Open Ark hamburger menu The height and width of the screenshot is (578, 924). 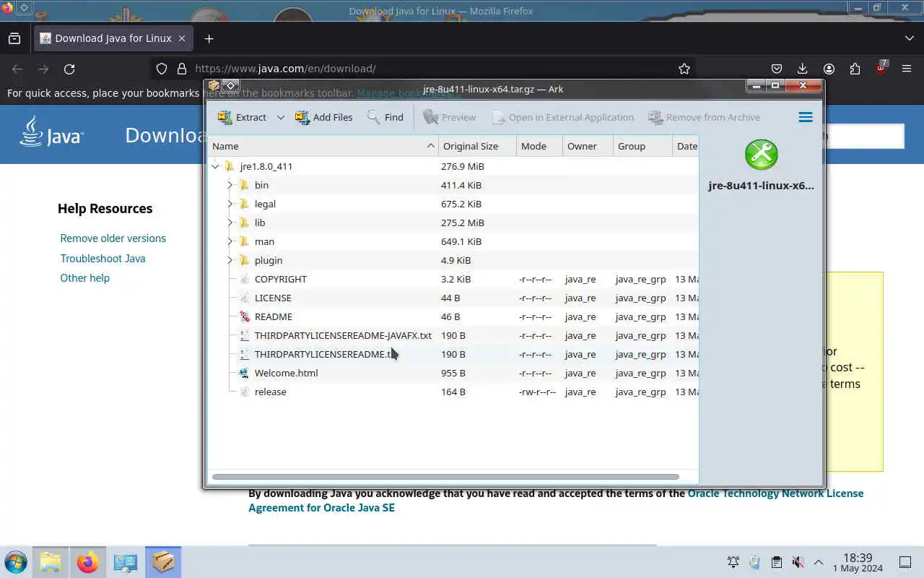click(x=806, y=117)
